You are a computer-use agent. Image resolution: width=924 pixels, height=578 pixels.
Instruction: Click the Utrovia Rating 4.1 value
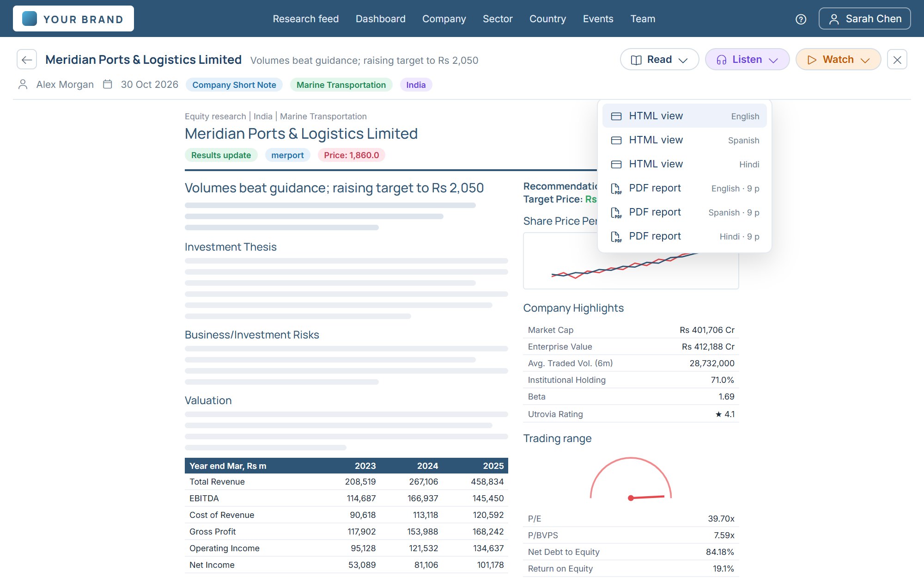[725, 414]
